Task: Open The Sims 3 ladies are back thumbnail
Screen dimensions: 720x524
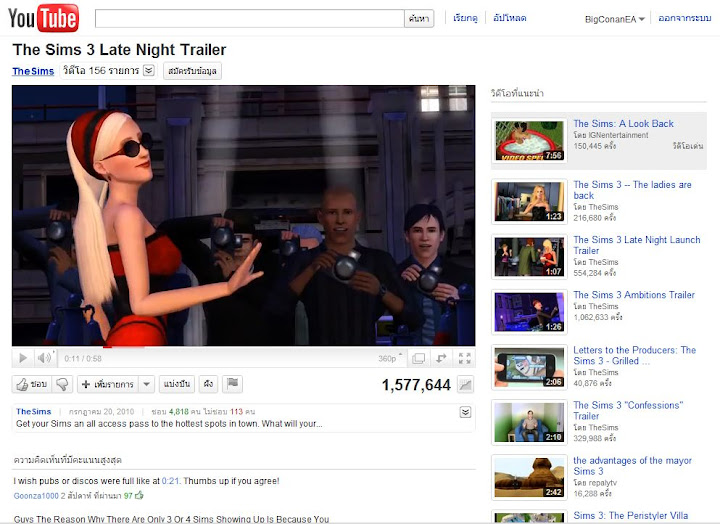Action: [x=529, y=201]
